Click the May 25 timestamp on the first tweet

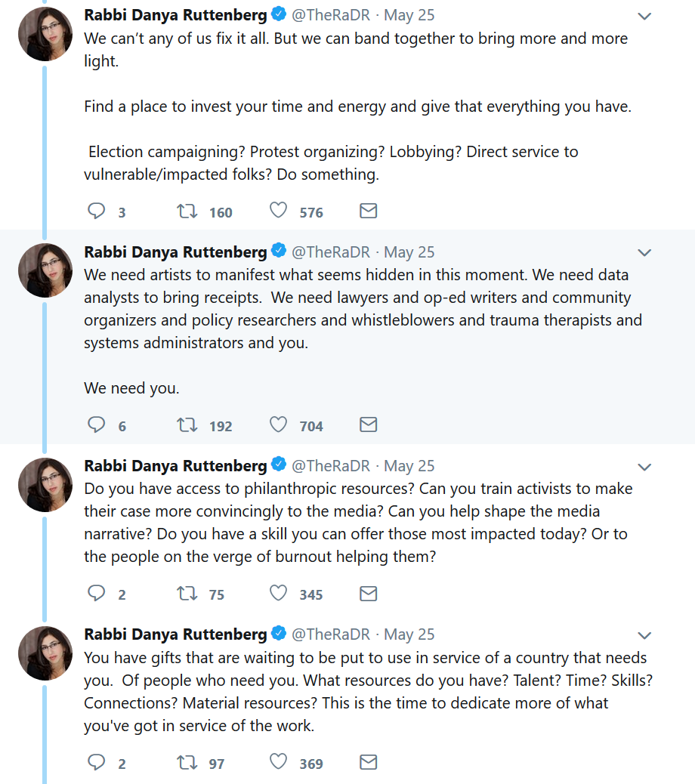[409, 16]
